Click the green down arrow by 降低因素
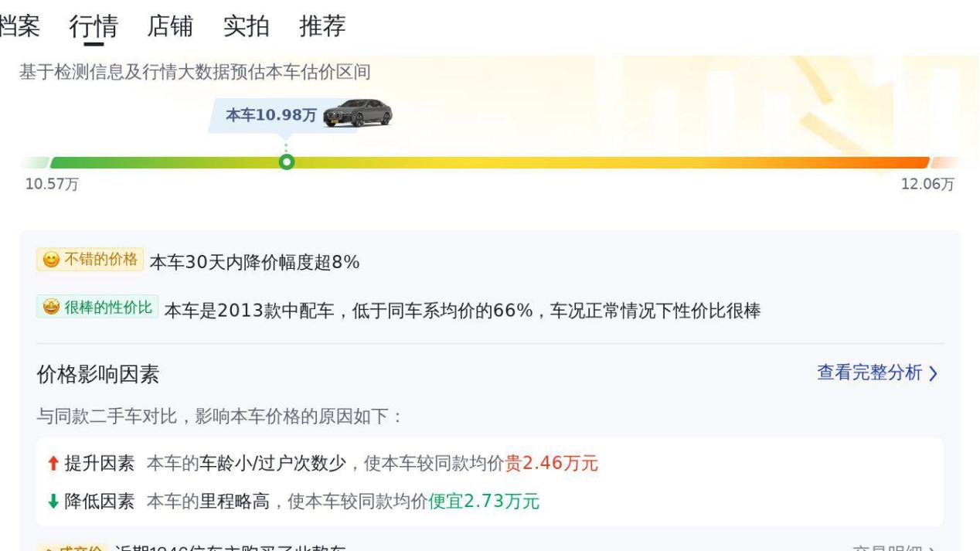The height and width of the screenshot is (551, 980). tap(53, 502)
